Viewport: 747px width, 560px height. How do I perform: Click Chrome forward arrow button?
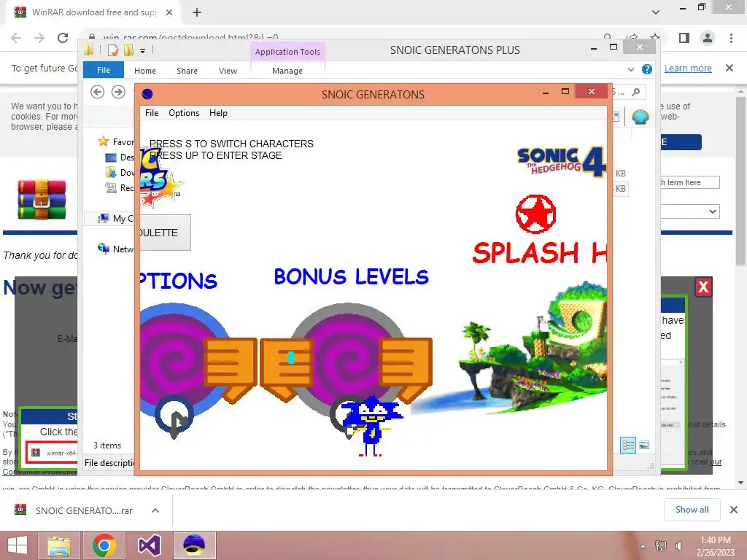(x=39, y=38)
